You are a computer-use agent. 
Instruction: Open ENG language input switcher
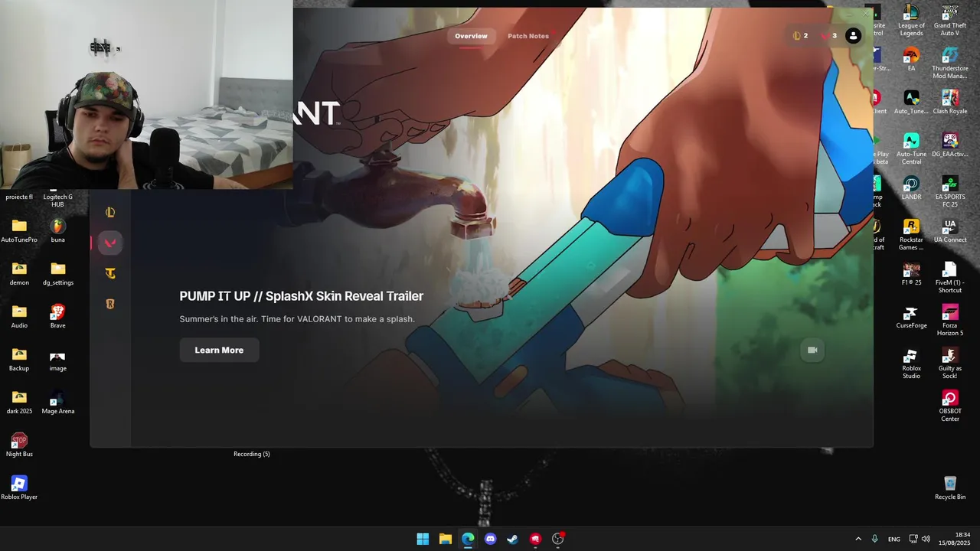click(894, 540)
